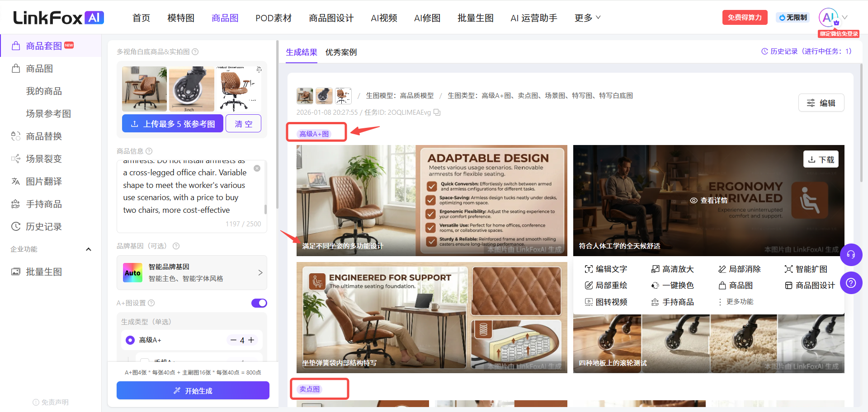
Task: Click 高清放大 in the image tools popup
Action: click(672, 269)
